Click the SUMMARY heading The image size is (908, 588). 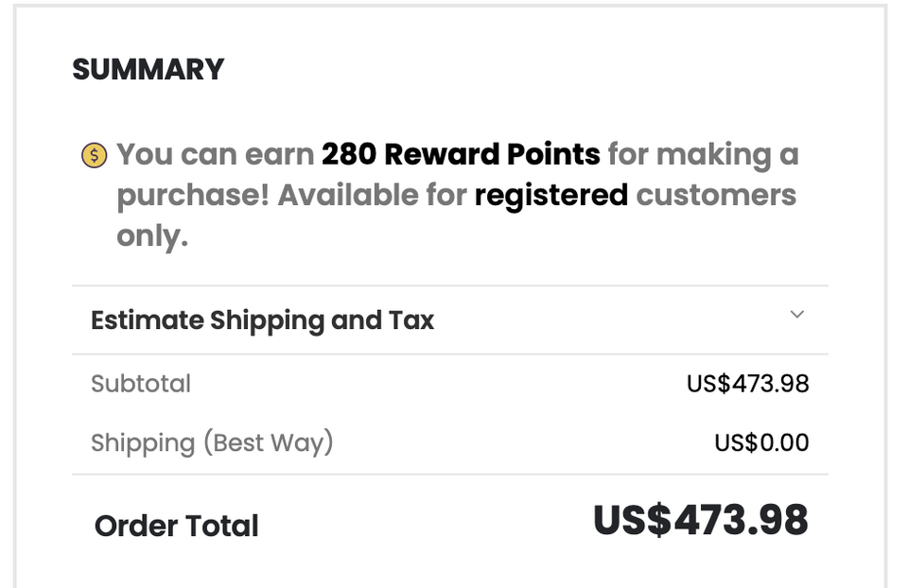tap(148, 70)
